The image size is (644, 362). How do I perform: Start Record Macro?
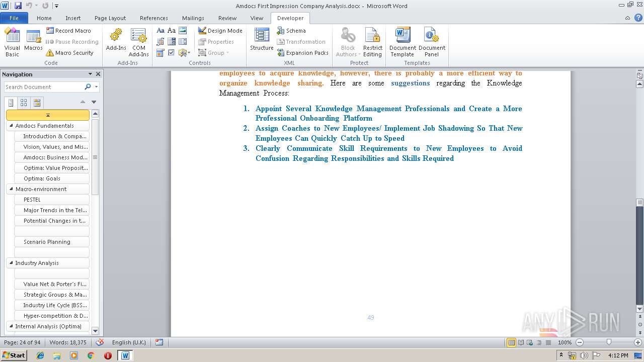[68, 31]
